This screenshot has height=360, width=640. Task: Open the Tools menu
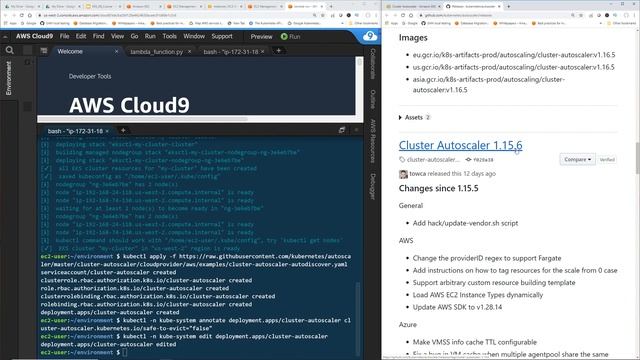169,36
